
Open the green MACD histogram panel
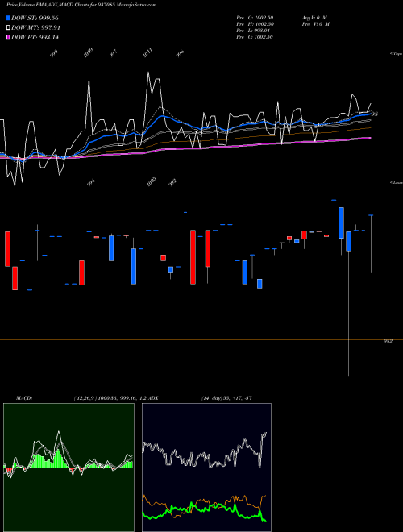(x=69, y=468)
